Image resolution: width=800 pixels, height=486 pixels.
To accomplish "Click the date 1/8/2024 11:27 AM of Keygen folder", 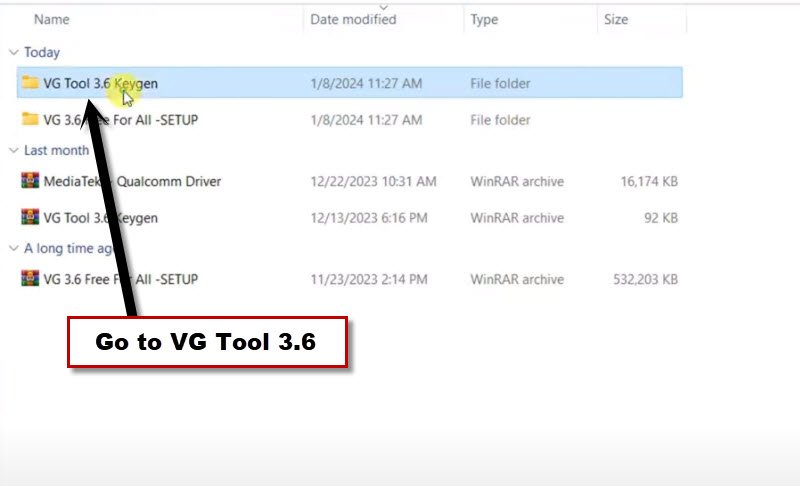I will pyautogui.click(x=366, y=83).
